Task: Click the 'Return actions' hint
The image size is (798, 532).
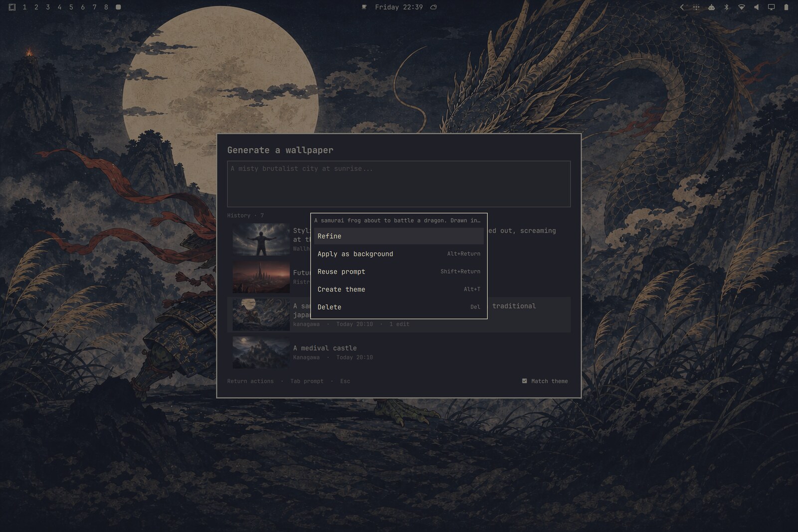Action: pyautogui.click(x=250, y=381)
